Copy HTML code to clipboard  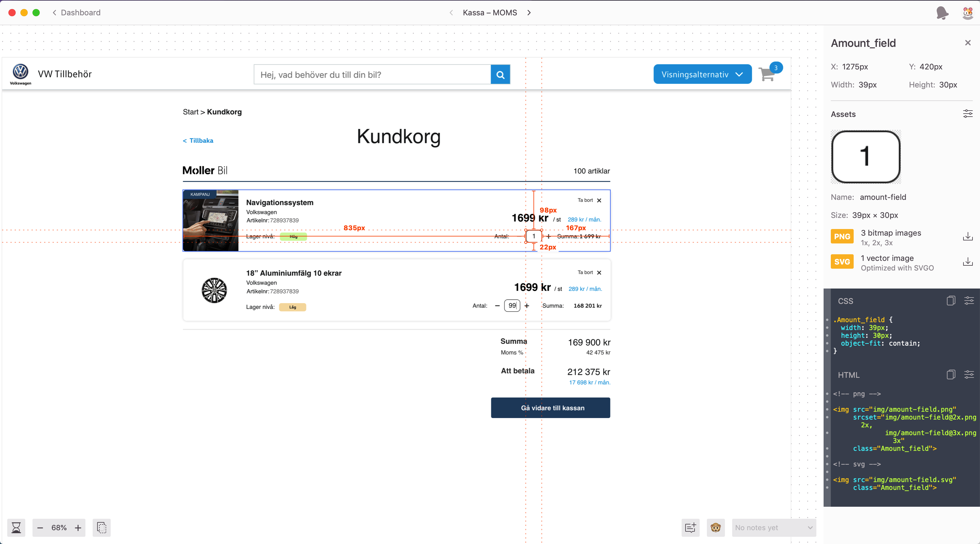tap(951, 374)
